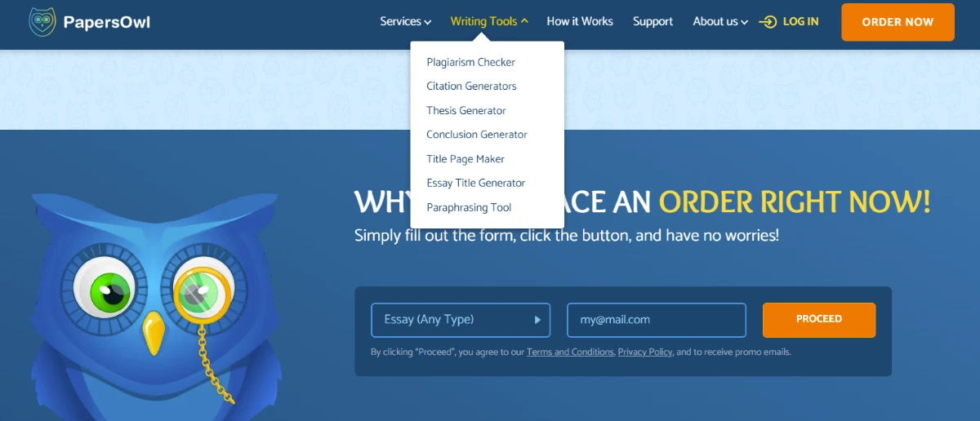This screenshot has height=421, width=980.
Task: Expand the About us dropdown
Action: coord(719,22)
